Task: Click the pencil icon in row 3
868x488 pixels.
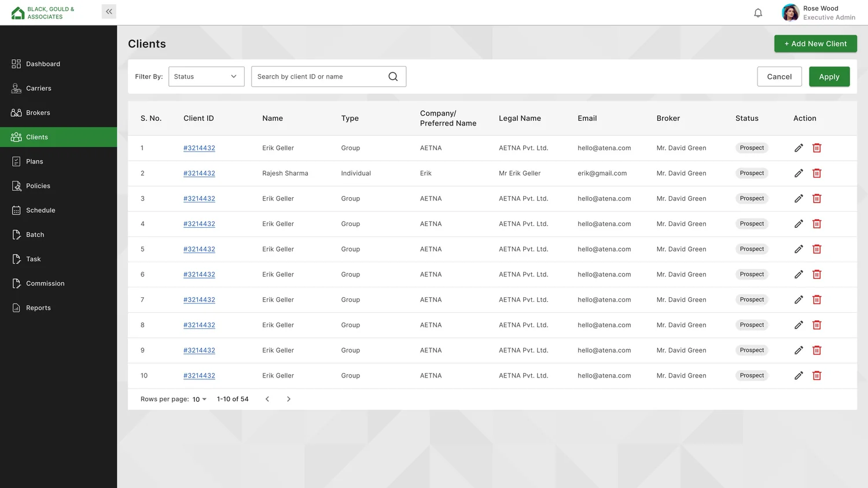Action: point(799,198)
